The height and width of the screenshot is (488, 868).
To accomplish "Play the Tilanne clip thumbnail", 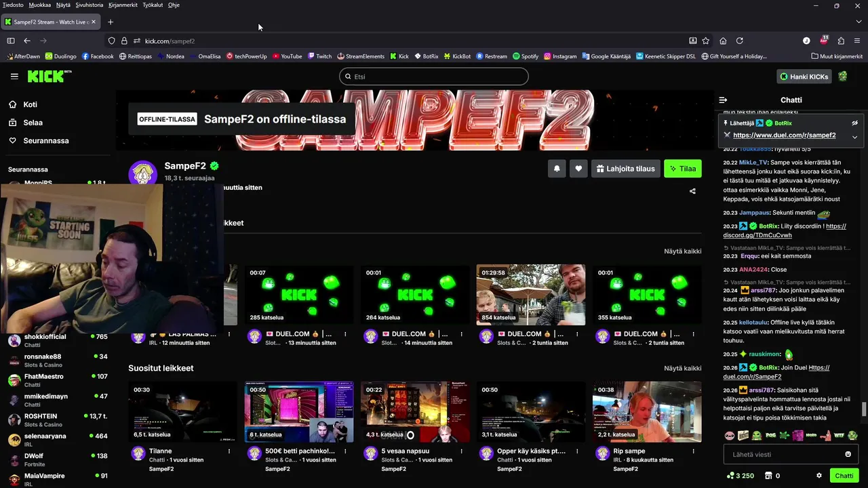I will click(x=183, y=412).
